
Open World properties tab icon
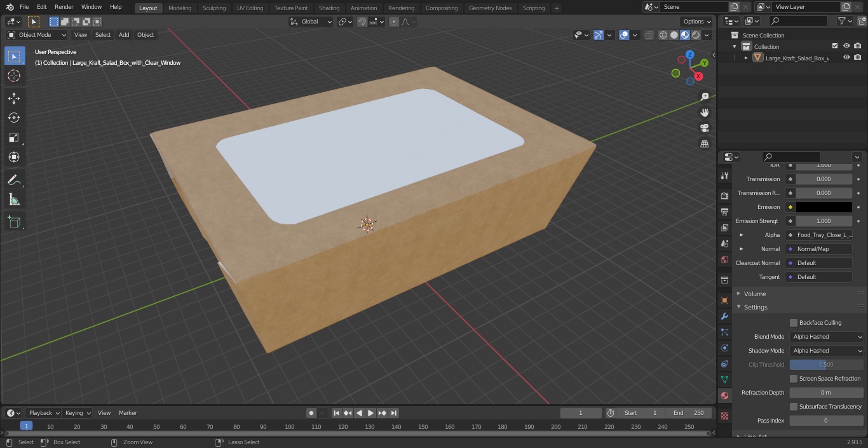[x=724, y=259]
